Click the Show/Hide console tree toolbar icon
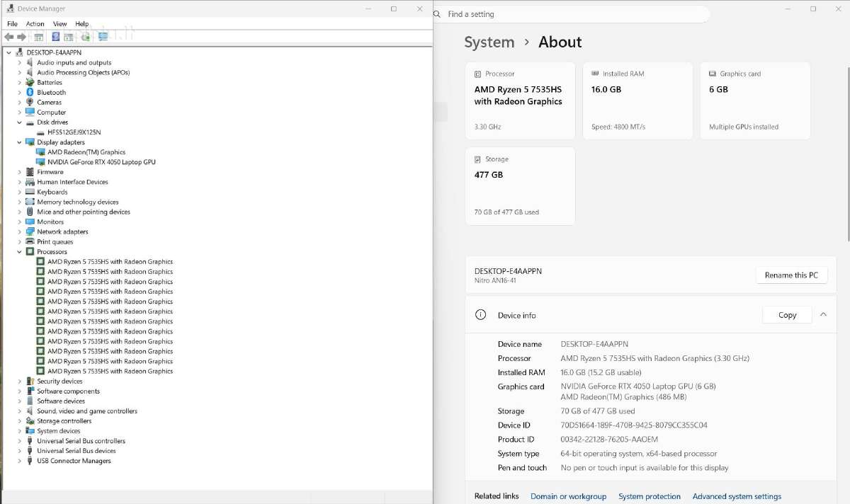Image resolution: width=850 pixels, height=504 pixels. 39,36
